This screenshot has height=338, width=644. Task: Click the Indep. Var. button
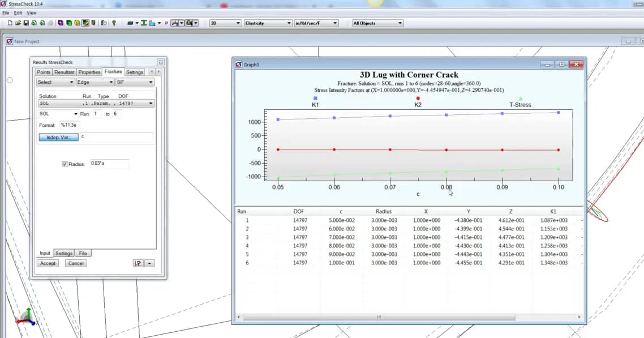pyautogui.click(x=58, y=137)
